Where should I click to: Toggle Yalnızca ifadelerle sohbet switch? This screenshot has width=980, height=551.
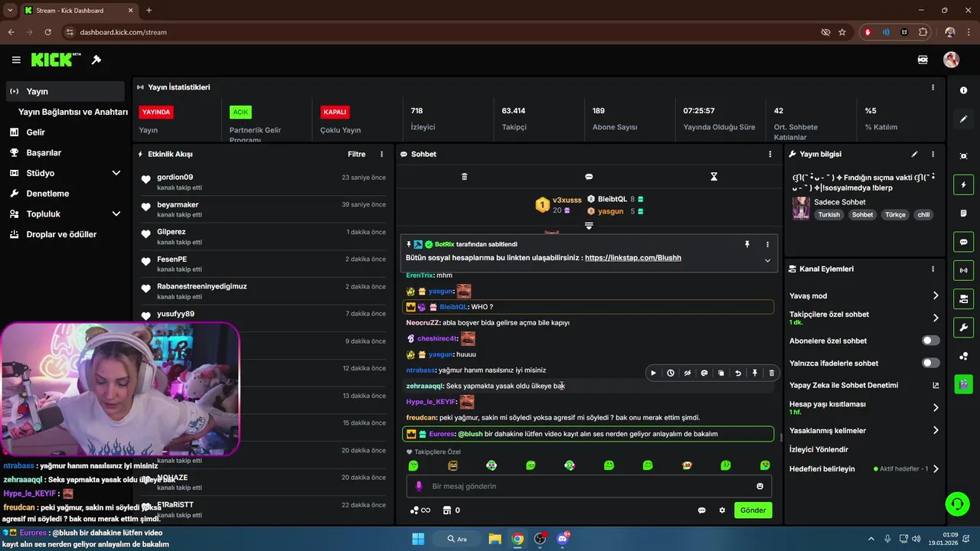tap(930, 363)
